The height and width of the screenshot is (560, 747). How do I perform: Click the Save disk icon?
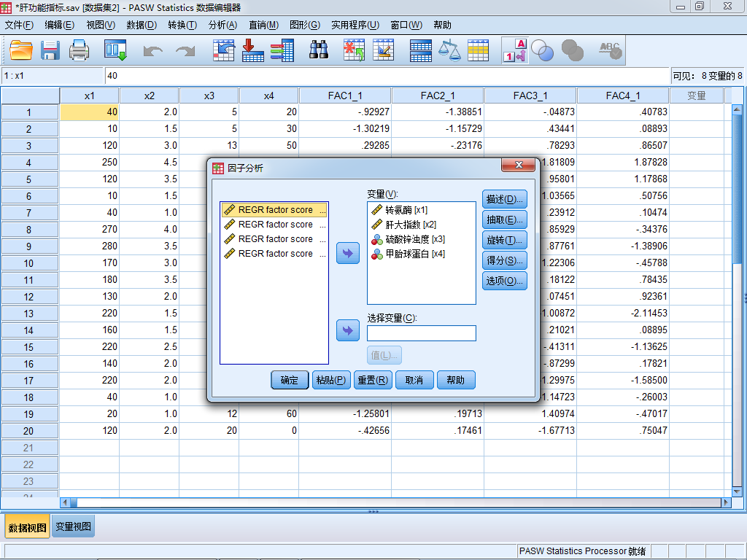50,50
